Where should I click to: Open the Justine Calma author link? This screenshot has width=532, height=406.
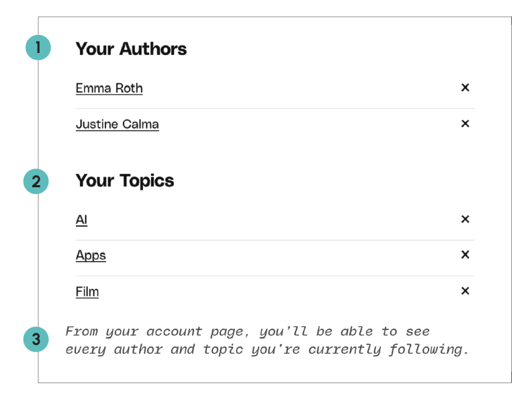click(x=117, y=125)
